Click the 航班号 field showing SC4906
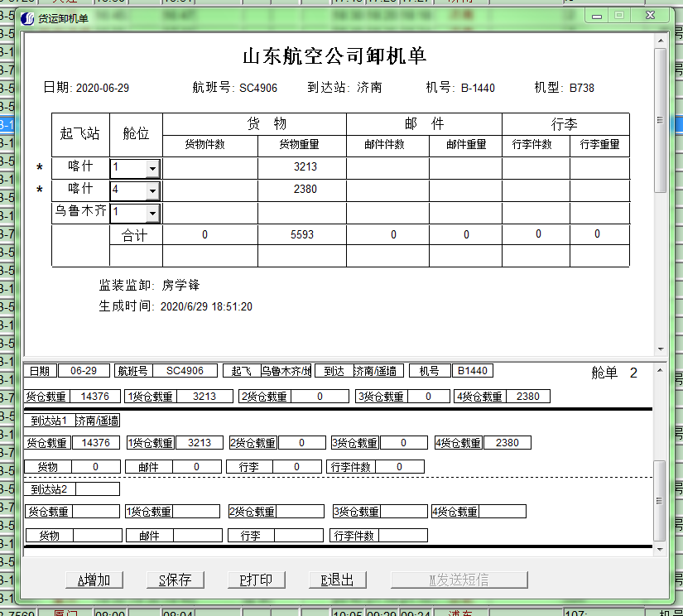The width and height of the screenshot is (683, 616). 185,371
